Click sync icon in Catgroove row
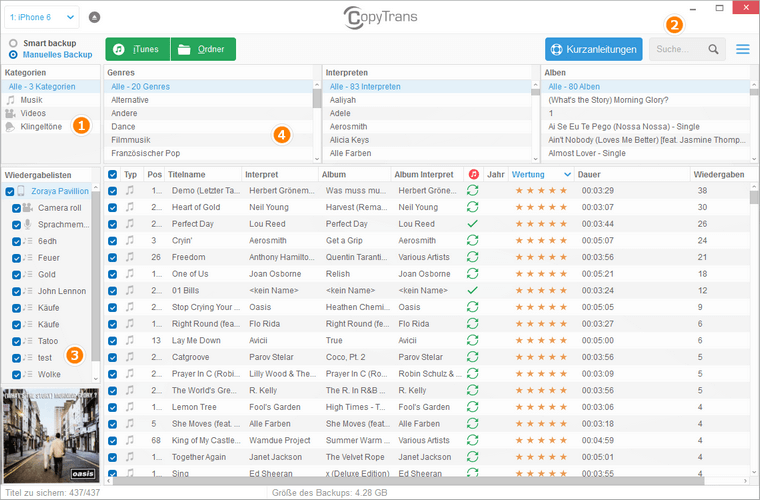The height and width of the screenshot is (500, 760). (x=472, y=357)
